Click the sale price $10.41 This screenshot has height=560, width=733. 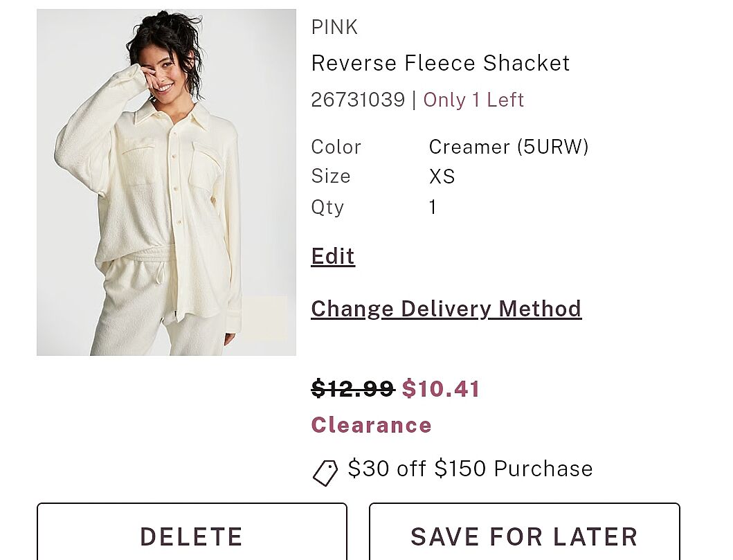coord(441,389)
